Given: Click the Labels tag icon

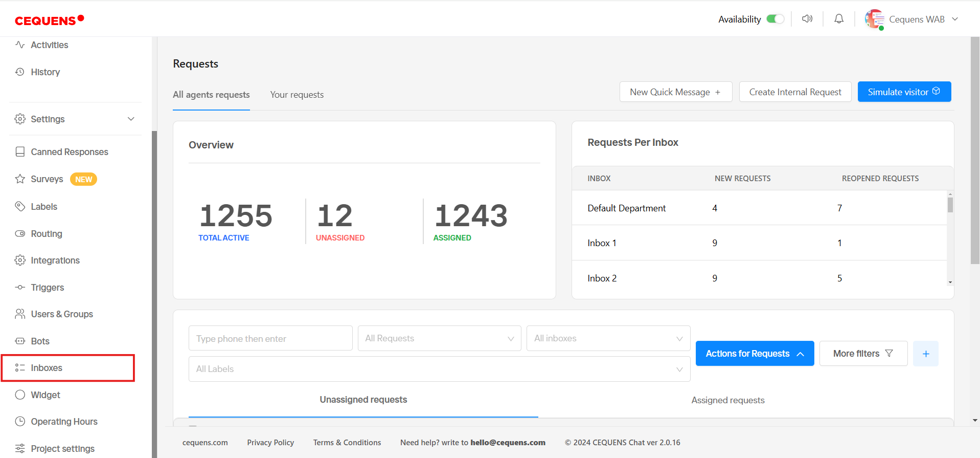Looking at the screenshot, I should 20,207.
